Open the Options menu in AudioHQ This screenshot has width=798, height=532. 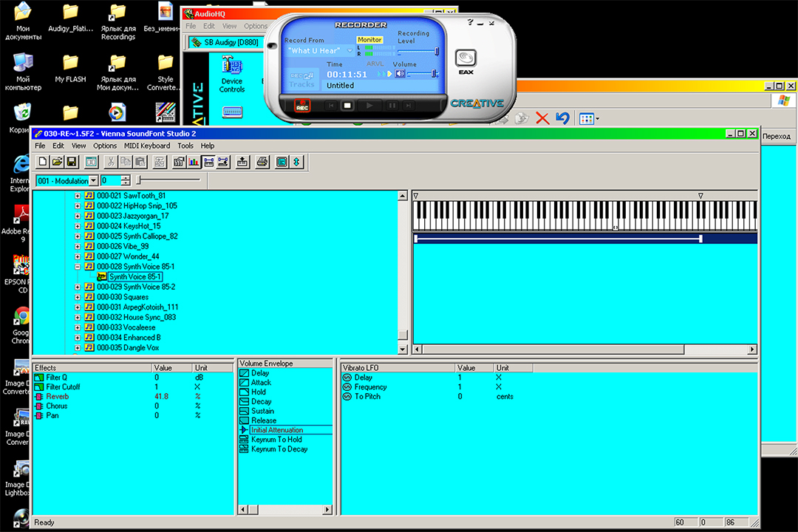click(255, 26)
